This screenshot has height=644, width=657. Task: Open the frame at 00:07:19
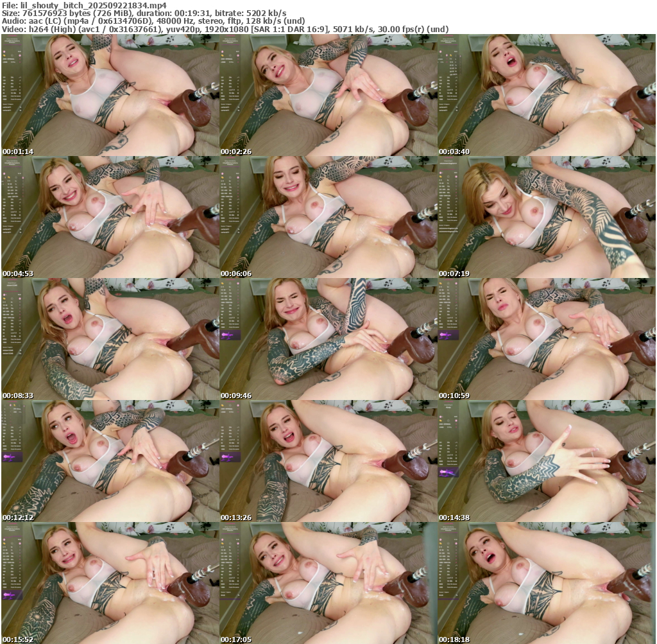coord(547,217)
